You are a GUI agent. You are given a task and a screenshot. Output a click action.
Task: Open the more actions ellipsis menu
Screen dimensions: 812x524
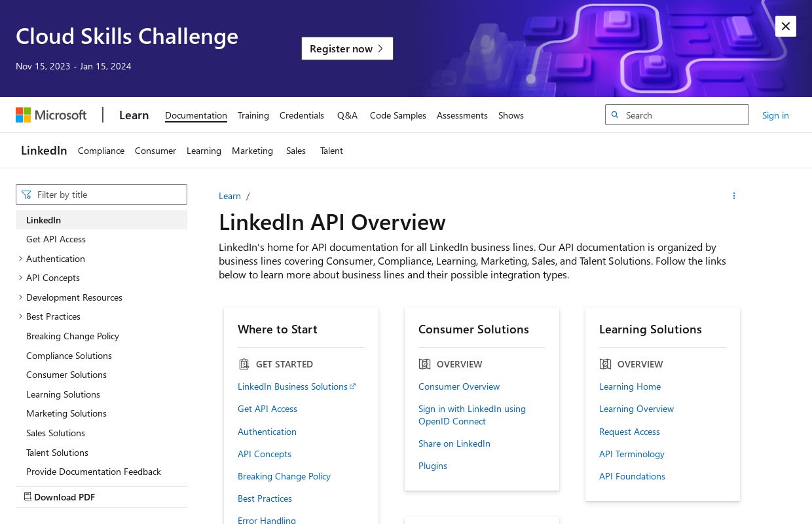click(734, 196)
